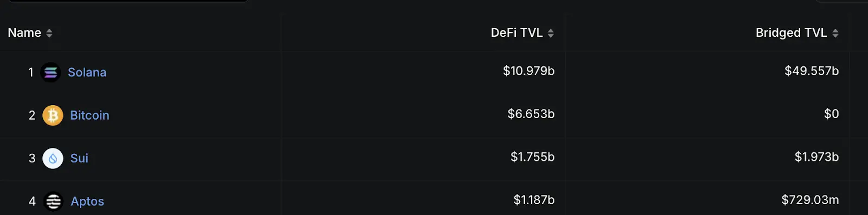Select Solana's $10.979b DeFi TVL value

click(528, 71)
